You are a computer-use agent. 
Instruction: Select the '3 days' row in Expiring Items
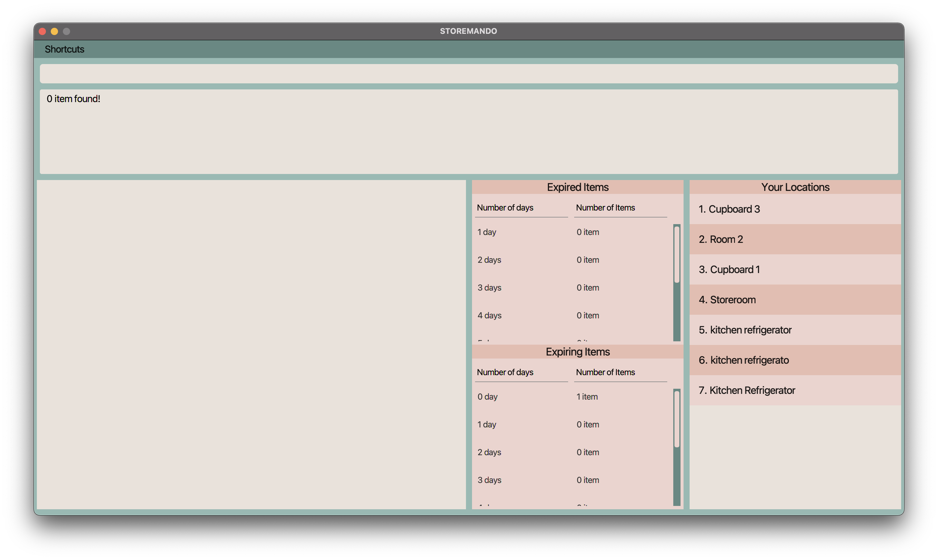(572, 480)
